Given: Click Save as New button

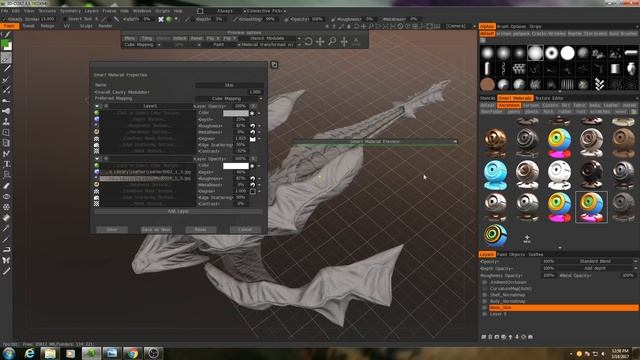Looking at the screenshot, I should click(x=156, y=229).
